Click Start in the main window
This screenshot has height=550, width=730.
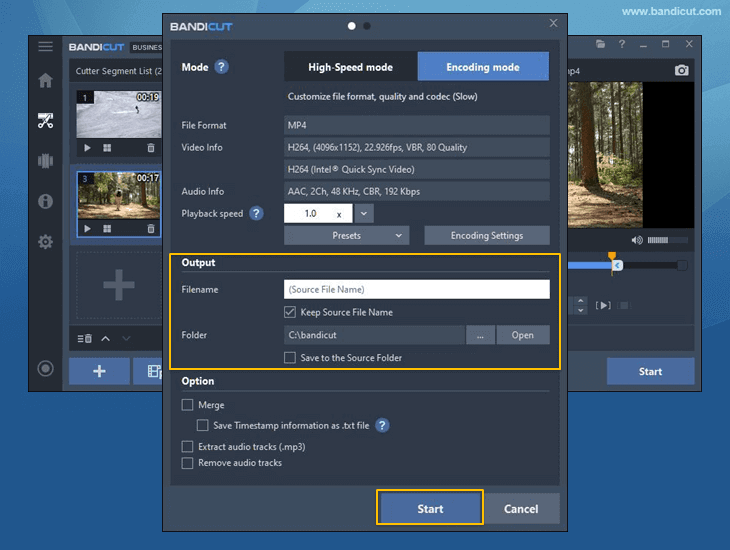650,371
